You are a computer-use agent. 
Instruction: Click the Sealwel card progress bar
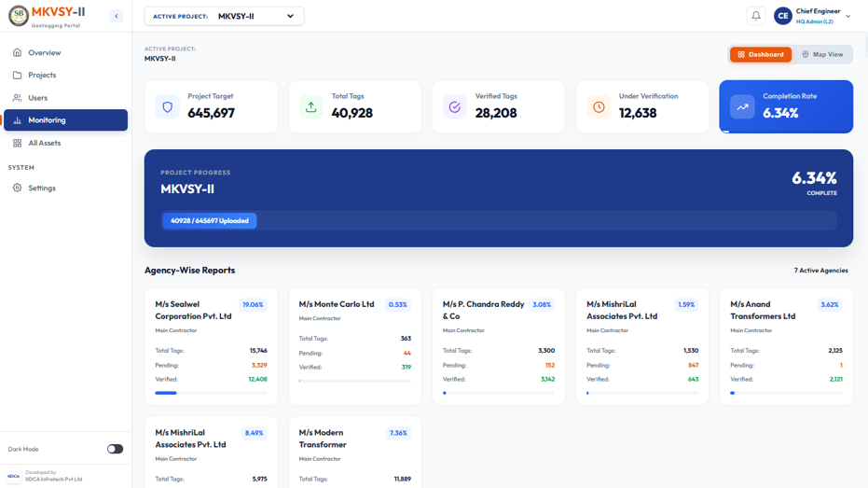[211, 393]
